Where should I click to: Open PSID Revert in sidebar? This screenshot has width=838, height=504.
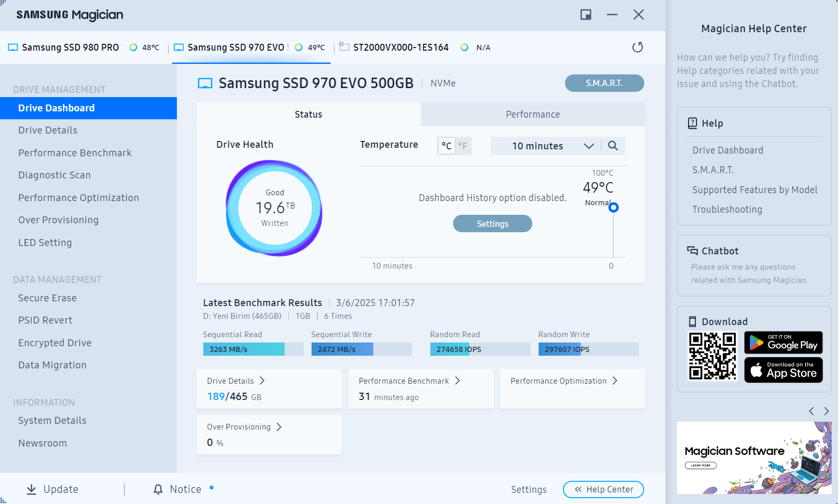(x=45, y=320)
